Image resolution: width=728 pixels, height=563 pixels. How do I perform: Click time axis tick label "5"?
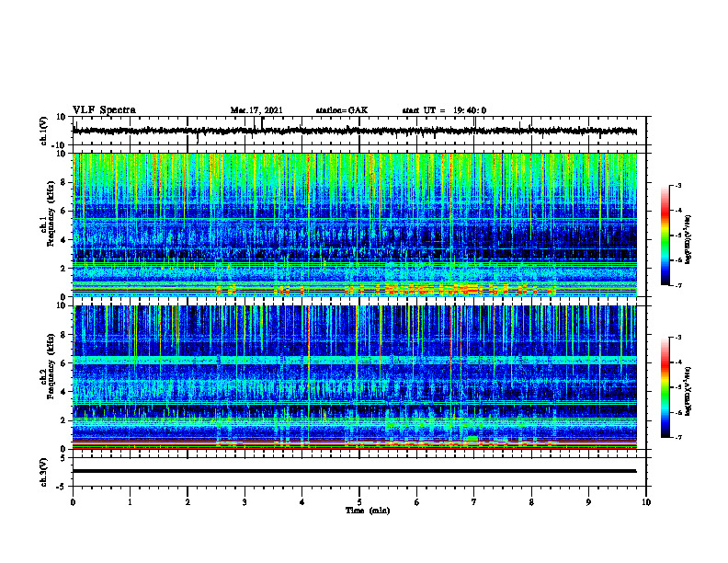(359, 502)
